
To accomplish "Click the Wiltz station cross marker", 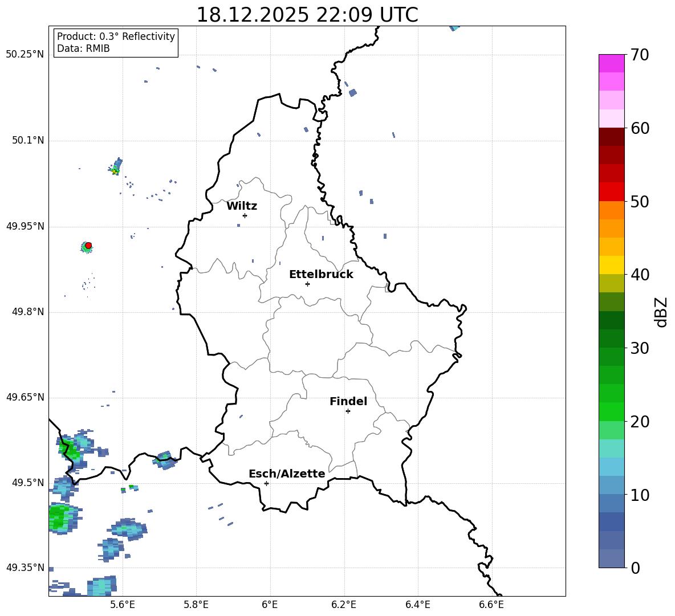I will point(245,215).
